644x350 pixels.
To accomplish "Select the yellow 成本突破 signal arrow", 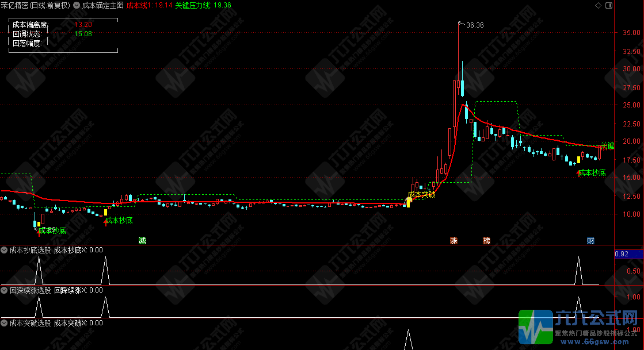I will pyautogui.click(x=409, y=201).
